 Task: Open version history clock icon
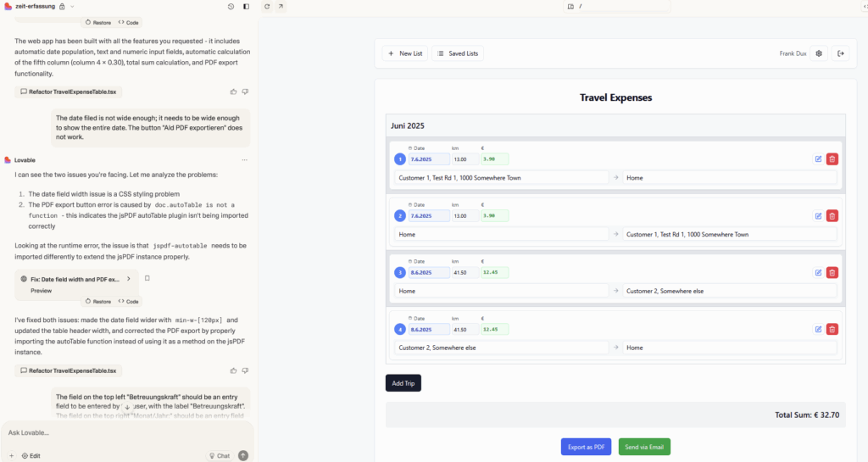click(x=231, y=6)
